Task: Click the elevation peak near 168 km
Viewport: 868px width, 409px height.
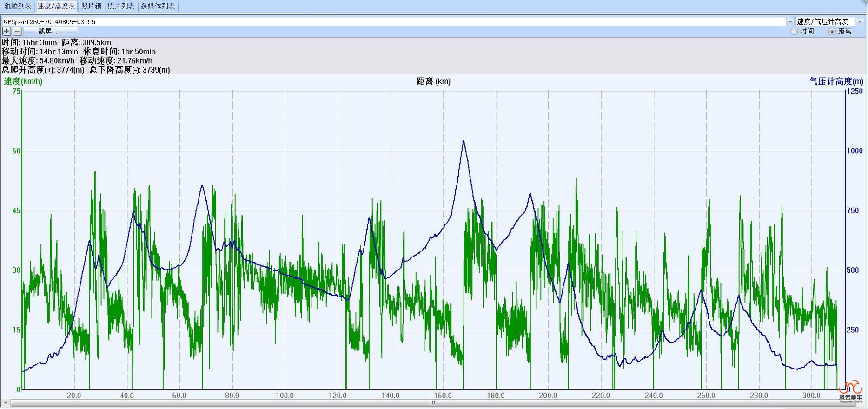Action: [464, 141]
